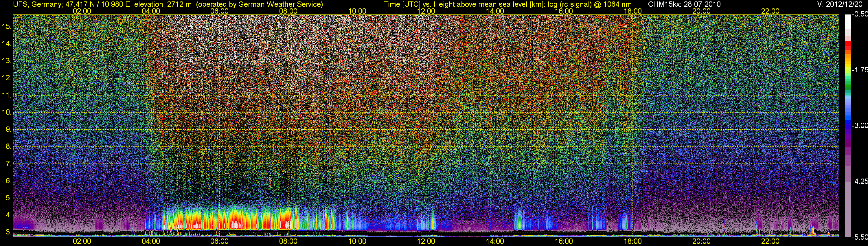The image size is (868, 246).
Task: Click "10:00" on the lower time axis
Action: coord(357,242)
